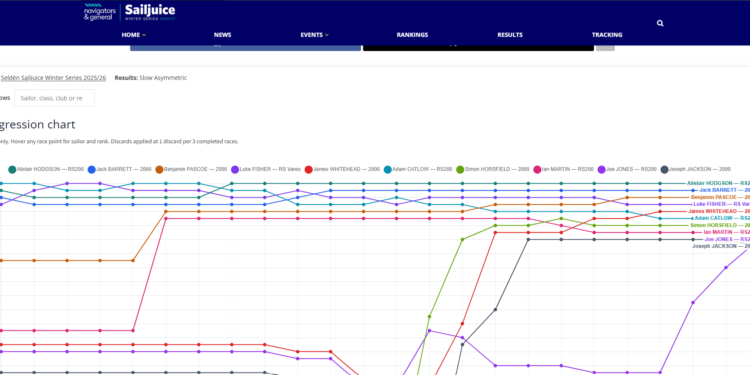The width and height of the screenshot is (750, 375).
Task: Click Luke FISHER line-end label at chart right
Action: [721, 204]
